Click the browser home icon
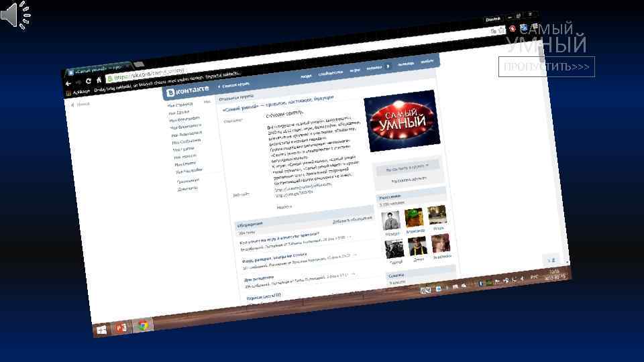Viewport: 644px width, 362px height. (99, 80)
